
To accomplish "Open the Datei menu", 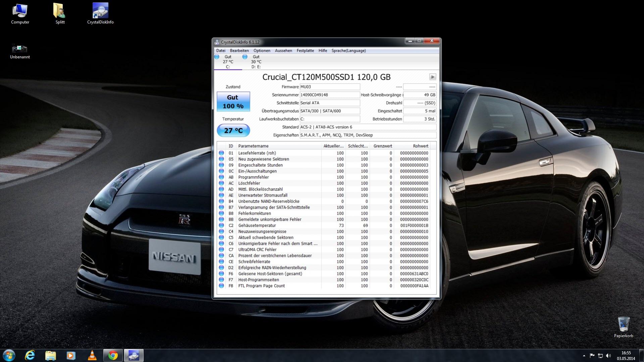I will [x=221, y=51].
